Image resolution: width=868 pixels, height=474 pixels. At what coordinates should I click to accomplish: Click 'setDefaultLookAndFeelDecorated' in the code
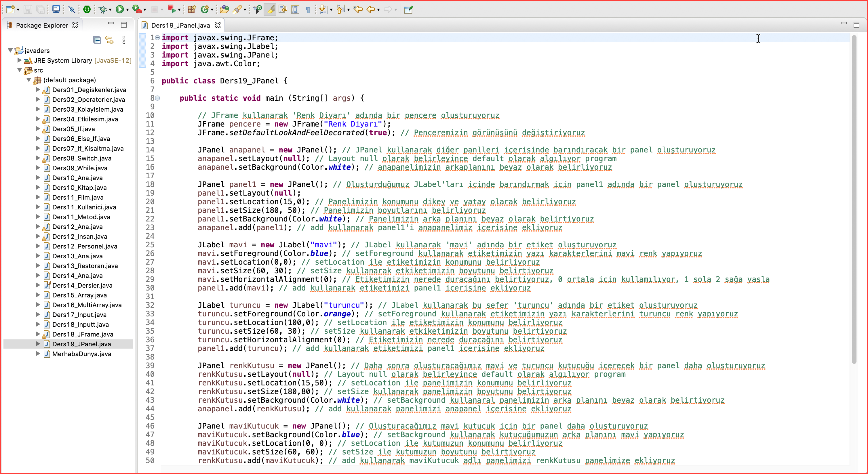click(x=297, y=133)
